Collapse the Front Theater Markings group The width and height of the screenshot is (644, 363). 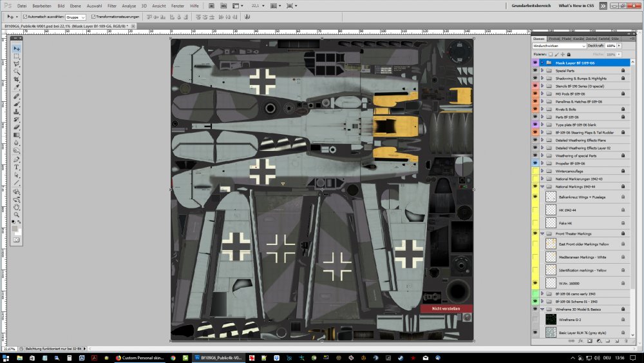(542, 233)
